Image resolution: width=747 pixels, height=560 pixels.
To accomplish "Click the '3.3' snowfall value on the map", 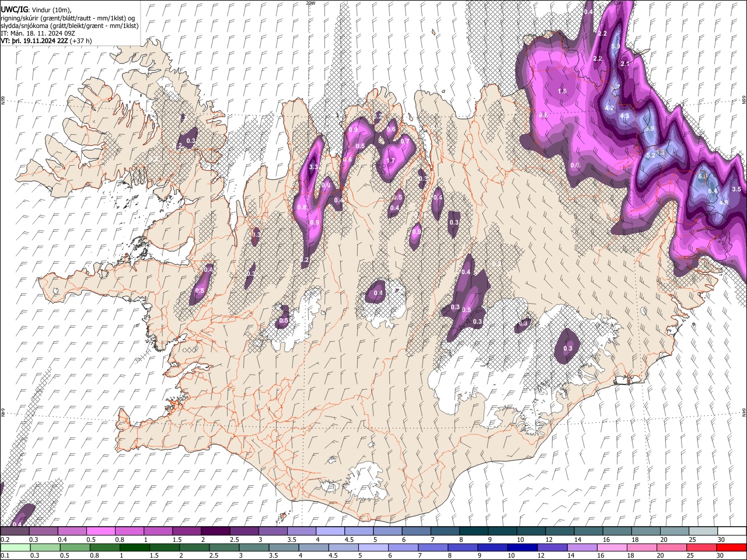I will 313,167.
